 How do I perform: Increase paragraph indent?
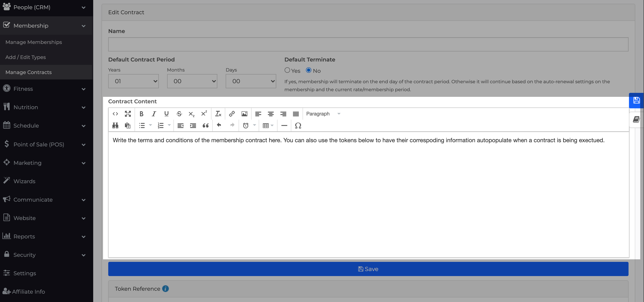[193, 126]
